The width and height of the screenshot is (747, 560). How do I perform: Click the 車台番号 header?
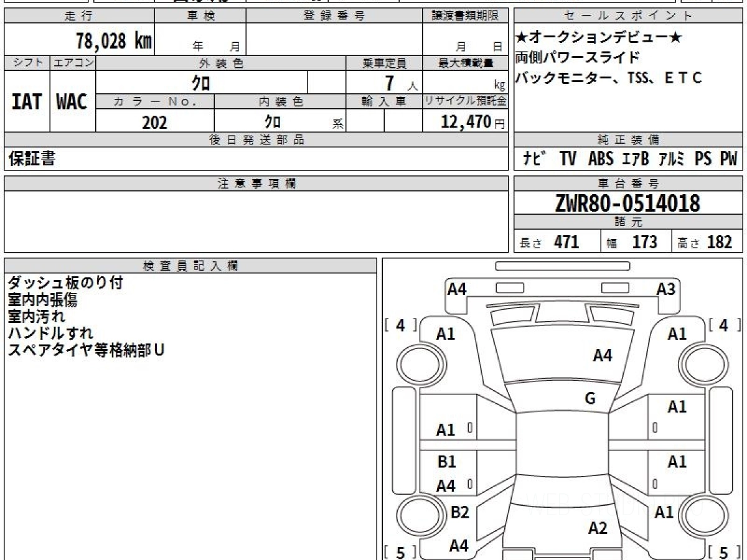pos(628,184)
